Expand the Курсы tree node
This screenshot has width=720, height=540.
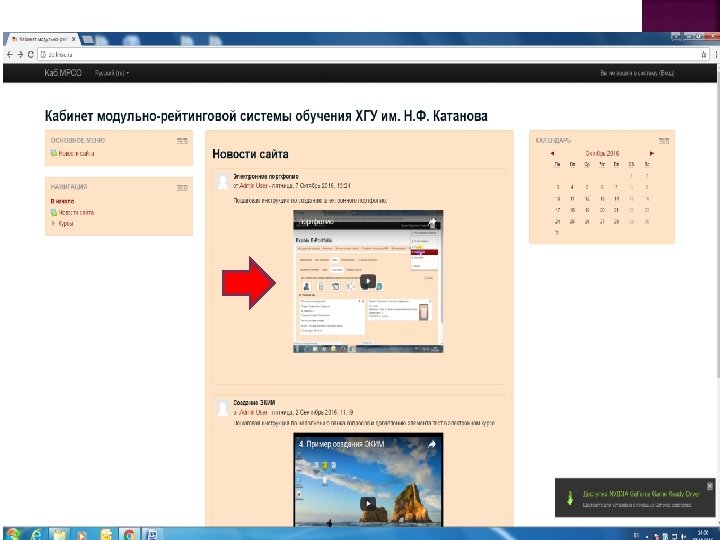53,224
